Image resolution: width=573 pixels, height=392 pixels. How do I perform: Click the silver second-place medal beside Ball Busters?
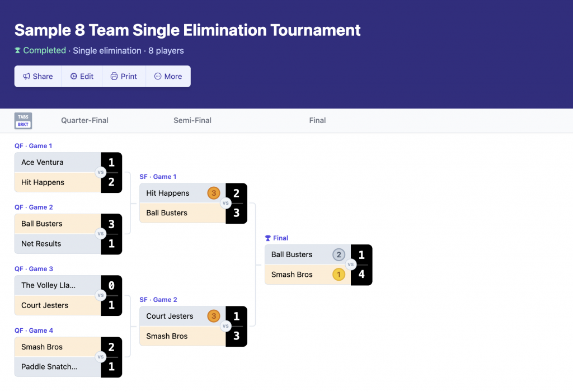(339, 254)
